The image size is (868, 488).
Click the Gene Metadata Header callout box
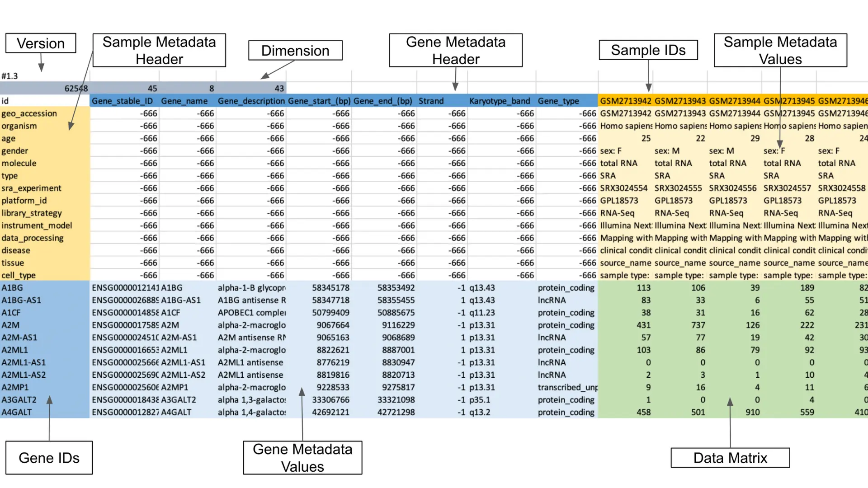(455, 50)
